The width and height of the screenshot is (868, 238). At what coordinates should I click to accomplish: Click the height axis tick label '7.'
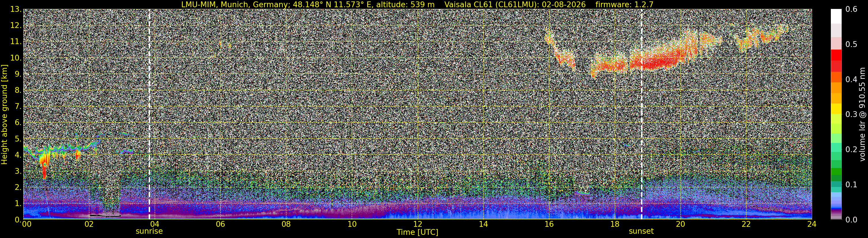(18, 106)
